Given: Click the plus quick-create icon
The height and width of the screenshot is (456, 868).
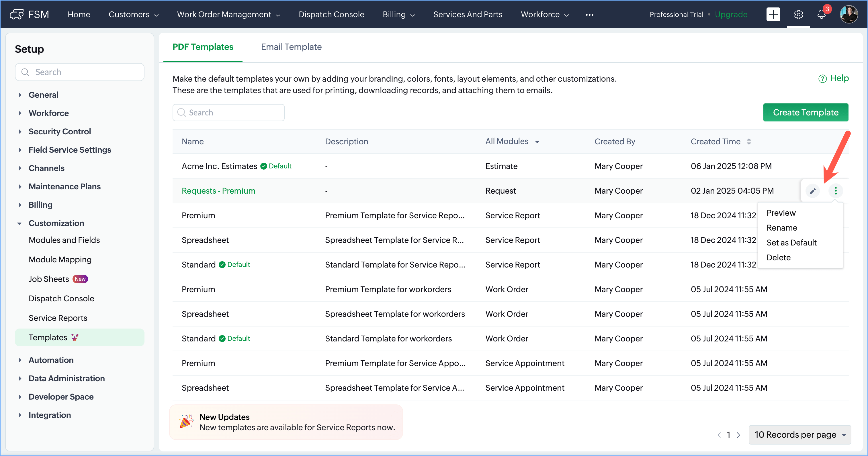Looking at the screenshot, I should point(773,15).
